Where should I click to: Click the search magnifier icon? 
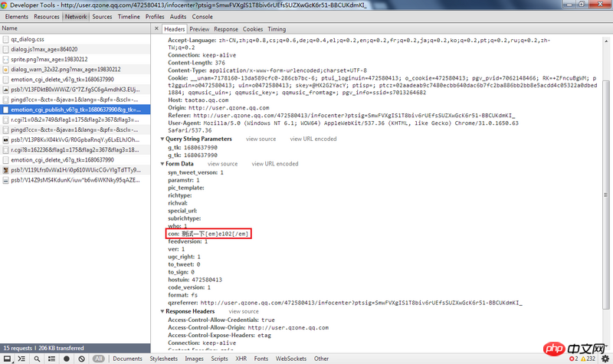(37, 359)
